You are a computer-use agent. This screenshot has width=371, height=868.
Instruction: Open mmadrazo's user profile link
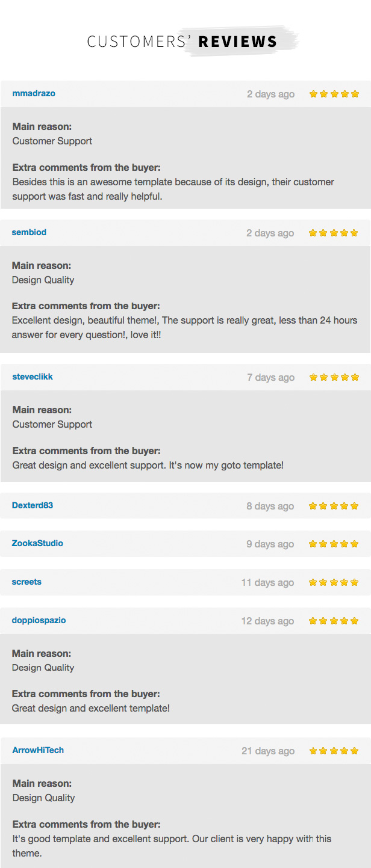(x=34, y=93)
